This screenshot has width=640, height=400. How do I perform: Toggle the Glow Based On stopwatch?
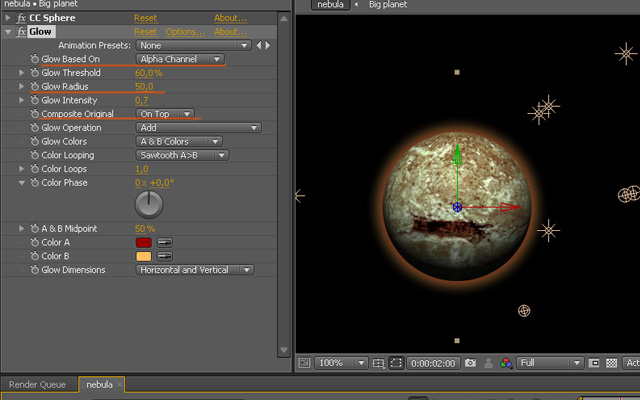pos(35,59)
